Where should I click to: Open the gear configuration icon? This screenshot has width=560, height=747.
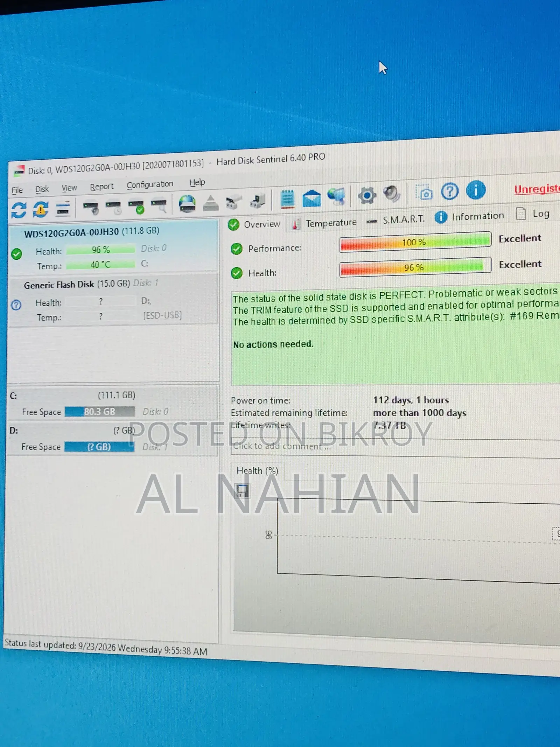point(367,195)
